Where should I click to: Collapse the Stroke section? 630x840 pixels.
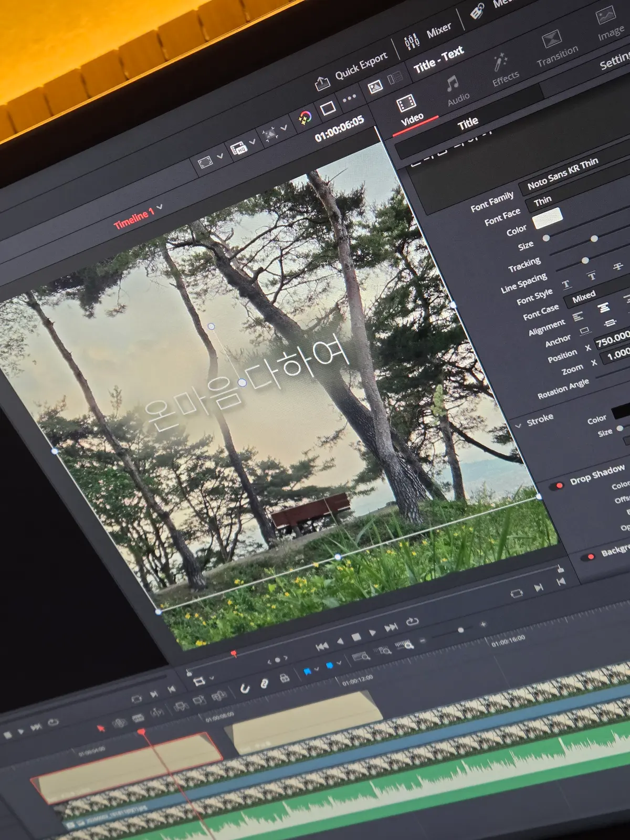518,425
